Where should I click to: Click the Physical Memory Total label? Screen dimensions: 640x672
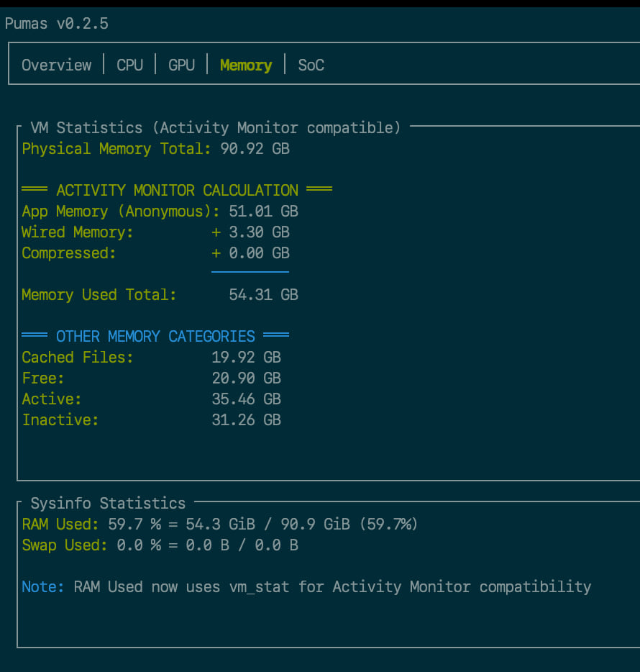coord(116,149)
